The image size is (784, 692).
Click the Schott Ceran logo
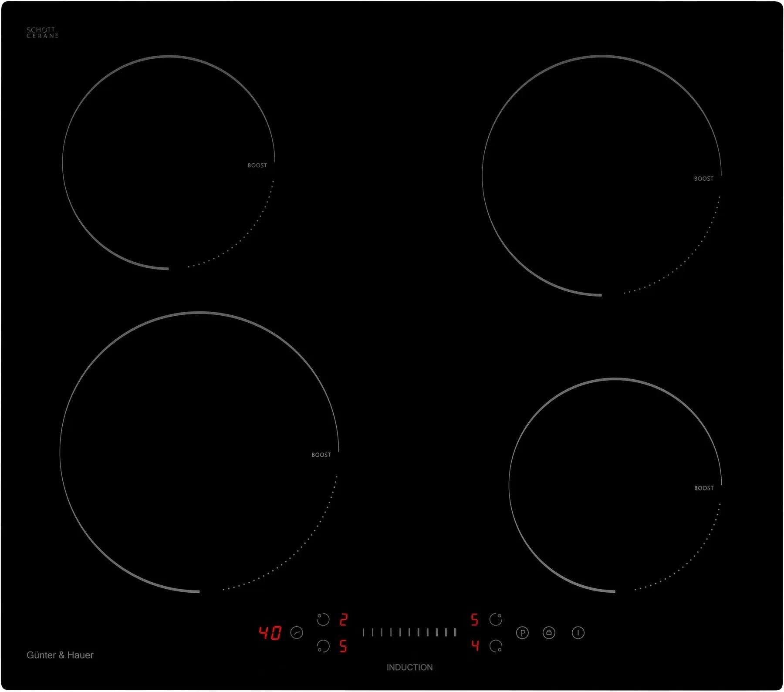[42, 33]
